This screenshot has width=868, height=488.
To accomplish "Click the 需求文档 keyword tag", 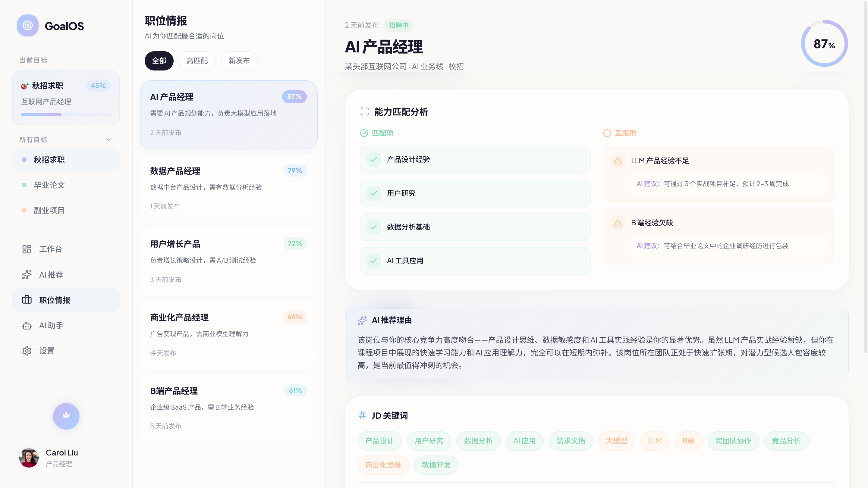I will point(571,441).
